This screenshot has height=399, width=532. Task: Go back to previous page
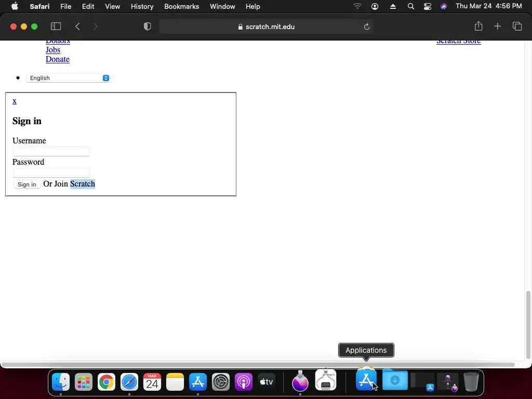tap(78, 26)
